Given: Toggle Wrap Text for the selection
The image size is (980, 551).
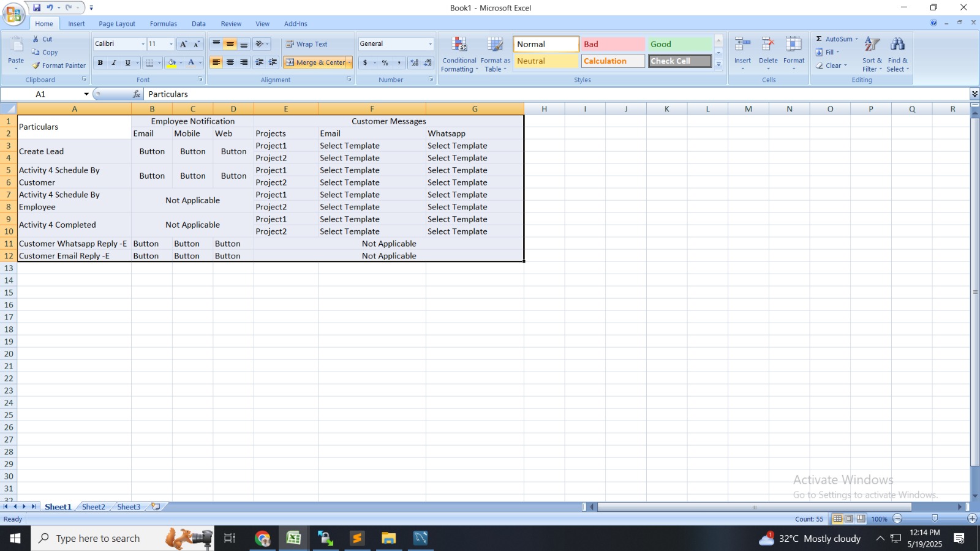Looking at the screenshot, I should point(306,44).
